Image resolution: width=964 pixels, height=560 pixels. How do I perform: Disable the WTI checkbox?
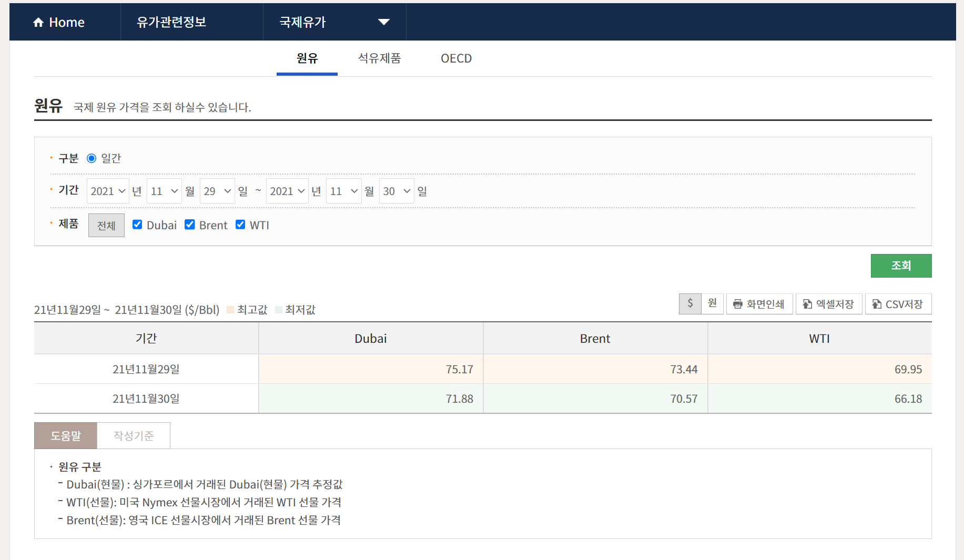tap(240, 225)
